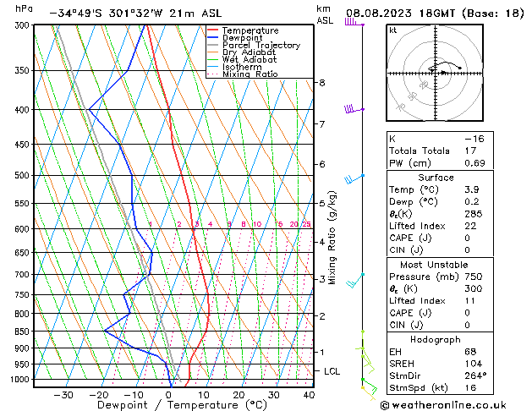The image size is (532, 411).
Task: Click the -30 temperature axis tick label
Action: pos(63,395)
